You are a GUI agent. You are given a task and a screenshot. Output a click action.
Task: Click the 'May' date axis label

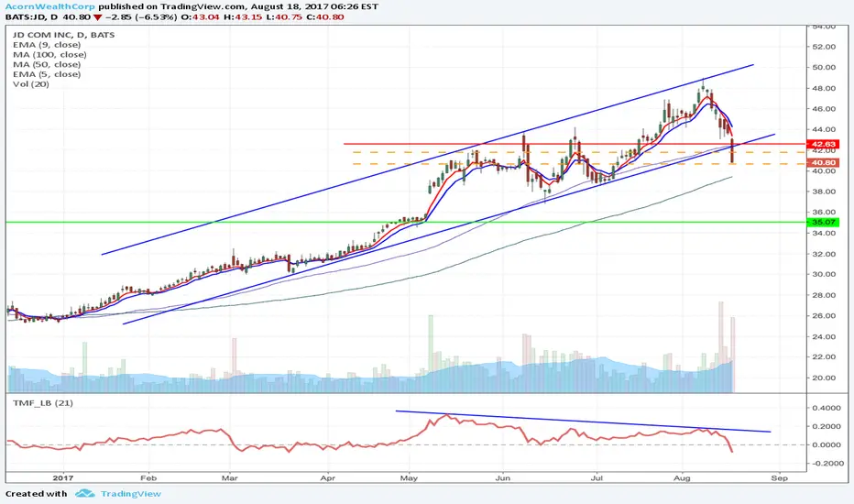pos(409,478)
